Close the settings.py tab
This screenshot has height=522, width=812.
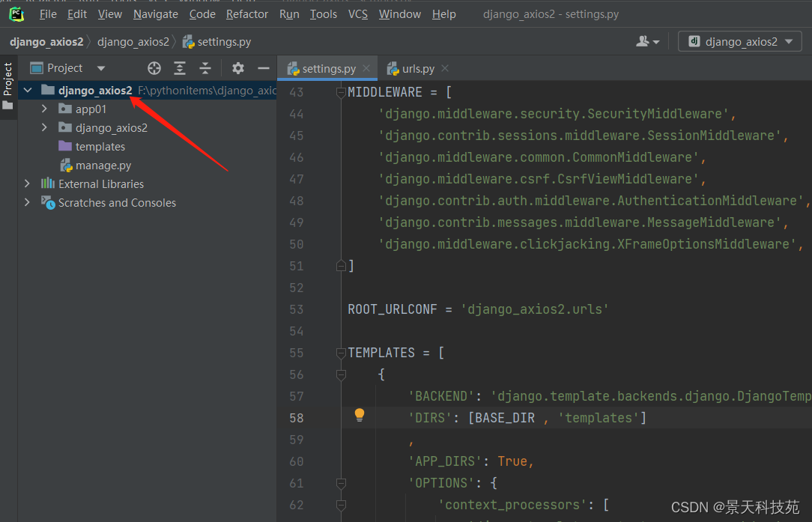coord(366,68)
